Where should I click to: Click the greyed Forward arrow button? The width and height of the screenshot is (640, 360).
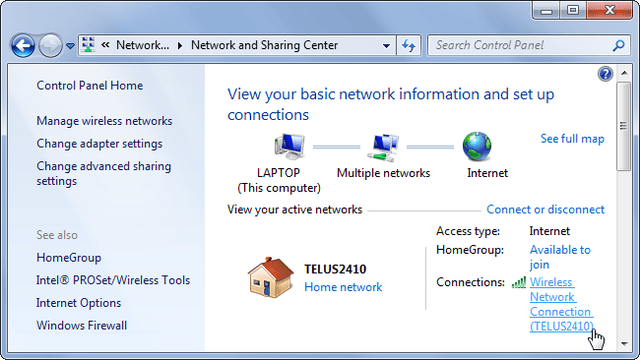point(50,45)
